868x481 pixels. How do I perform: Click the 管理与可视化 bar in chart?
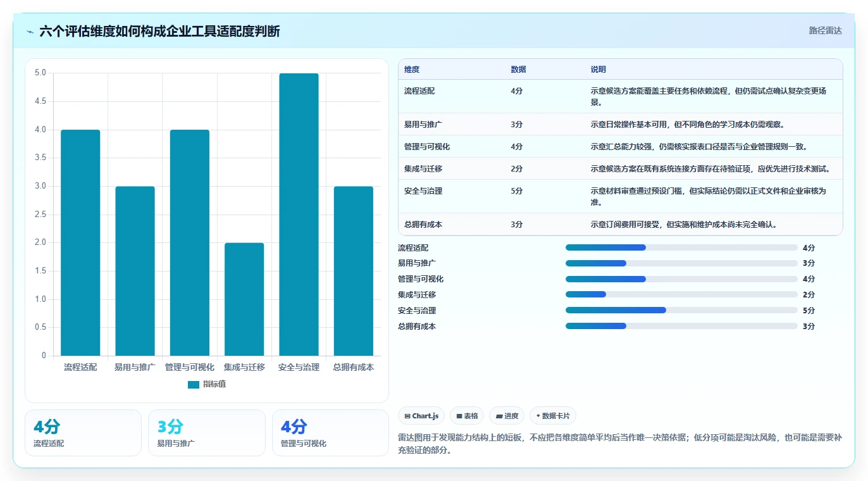tap(190, 242)
